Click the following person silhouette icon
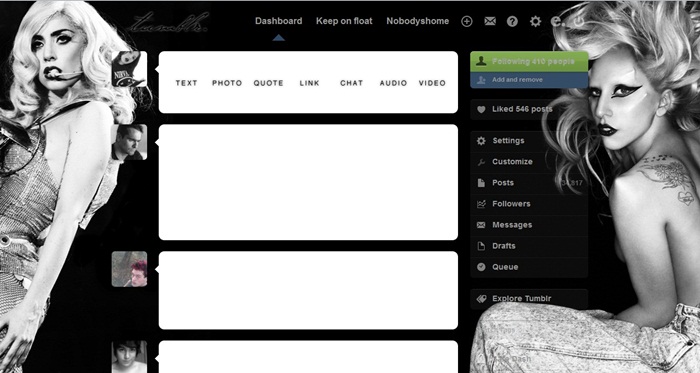The width and height of the screenshot is (700, 373). tap(481, 61)
